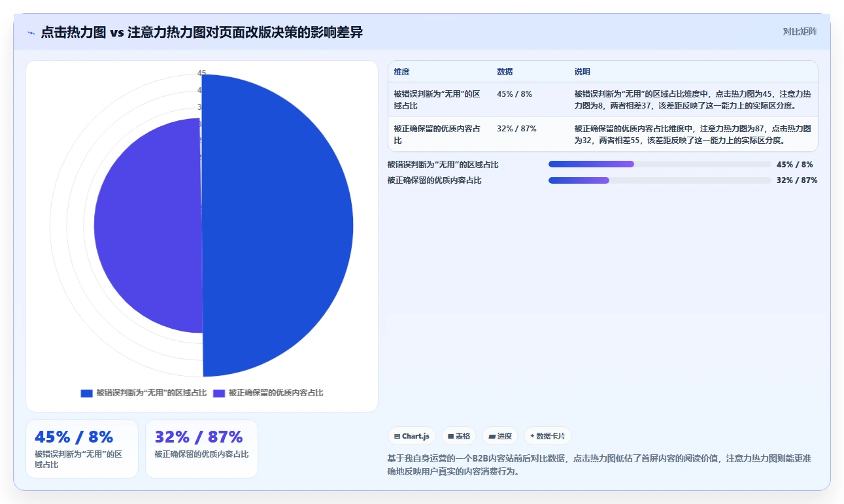The height and width of the screenshot is (504, 844).
Task: Select the 进度 tag chip
Action: point(500,436)
